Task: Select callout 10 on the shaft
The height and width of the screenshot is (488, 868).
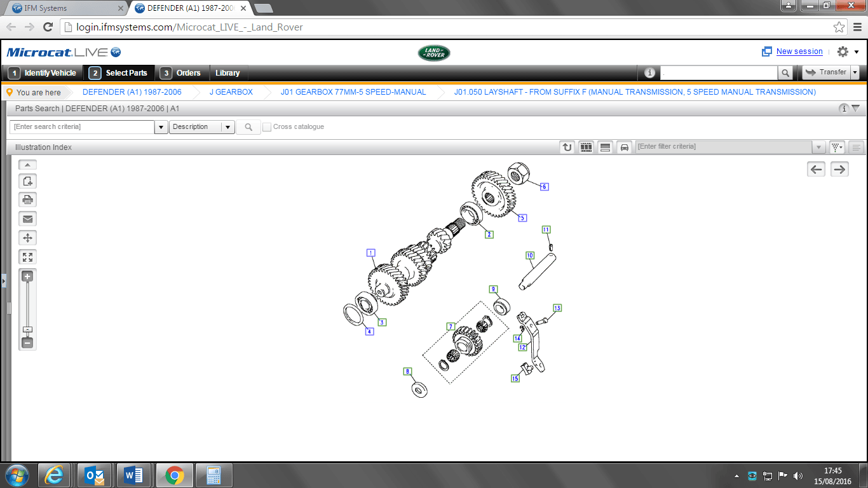Action: (529, 255)
